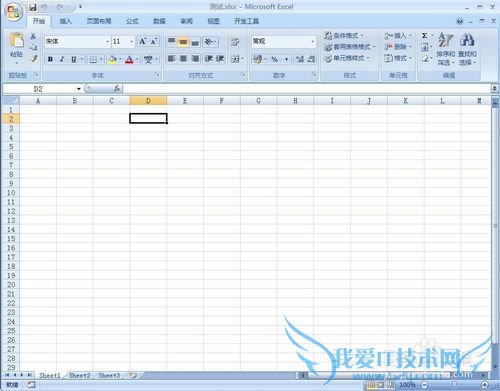Click the cell Format (格式) button
500x391 pixels.
point(398,58)
